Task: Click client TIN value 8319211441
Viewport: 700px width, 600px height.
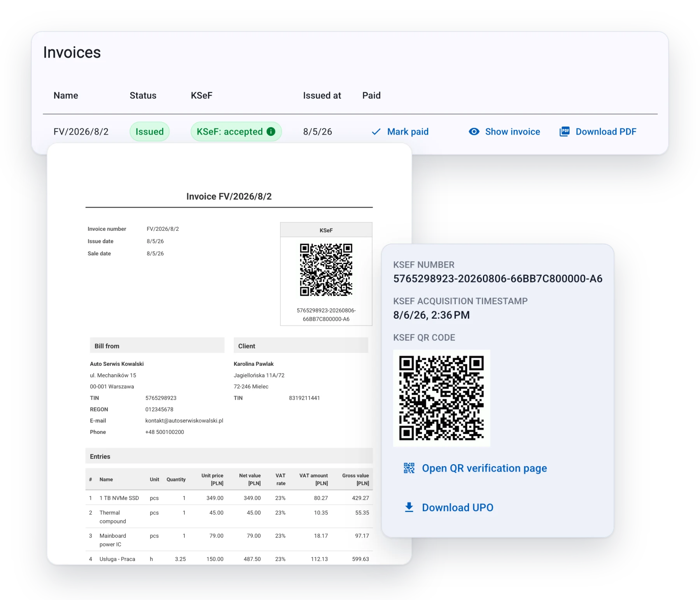Action: pyautogui.click(x=304, y=398)
